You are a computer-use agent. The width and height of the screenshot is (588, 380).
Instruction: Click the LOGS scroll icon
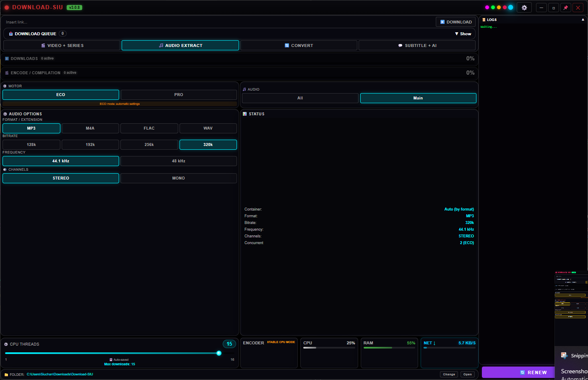(484, 20)
